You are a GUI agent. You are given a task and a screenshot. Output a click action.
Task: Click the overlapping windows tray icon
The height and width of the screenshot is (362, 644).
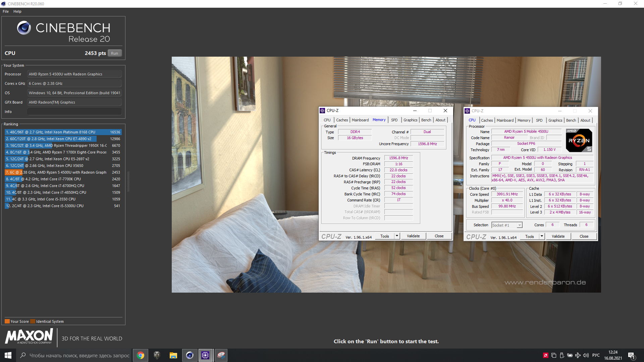(554, 355)
